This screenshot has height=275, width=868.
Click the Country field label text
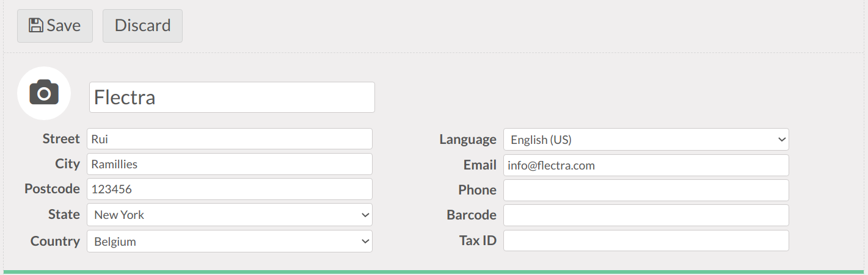tap(55, 241)
